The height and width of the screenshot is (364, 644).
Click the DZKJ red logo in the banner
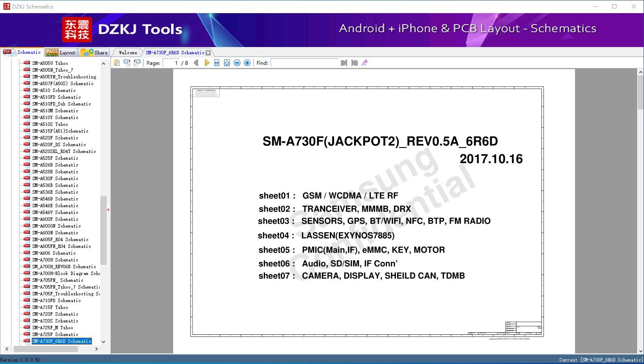[77, 30]
